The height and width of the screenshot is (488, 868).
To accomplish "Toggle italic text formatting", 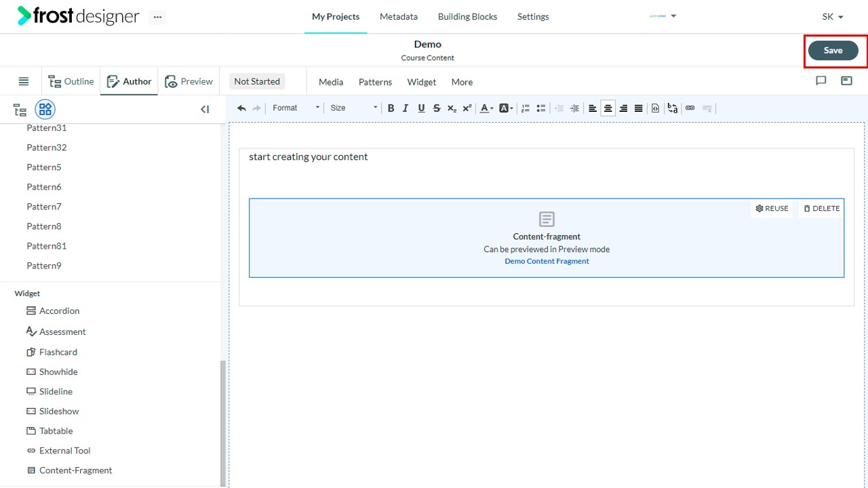I will click(406, 108).
